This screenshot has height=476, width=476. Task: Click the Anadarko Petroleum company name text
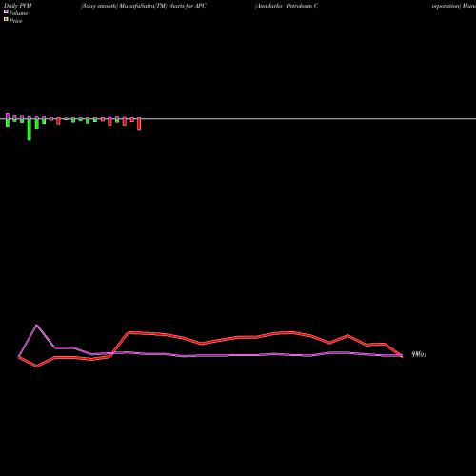point(287,6)
